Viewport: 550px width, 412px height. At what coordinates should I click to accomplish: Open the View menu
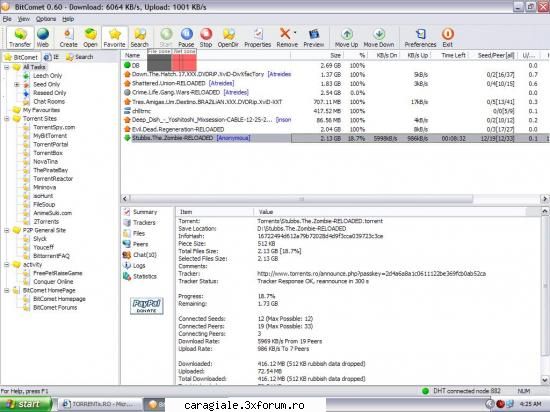click(x=24, y=19)
